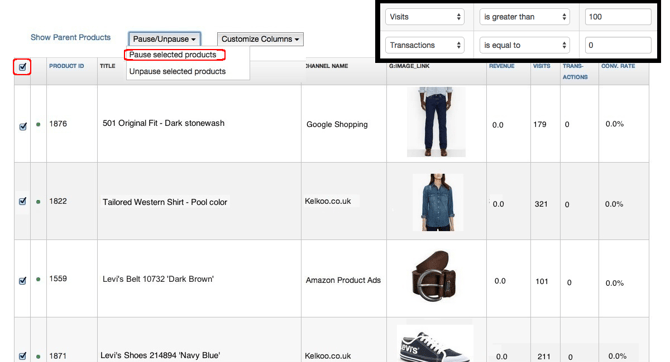
Task: Click the green status dot for product 1876
Action: pos(38,124)
